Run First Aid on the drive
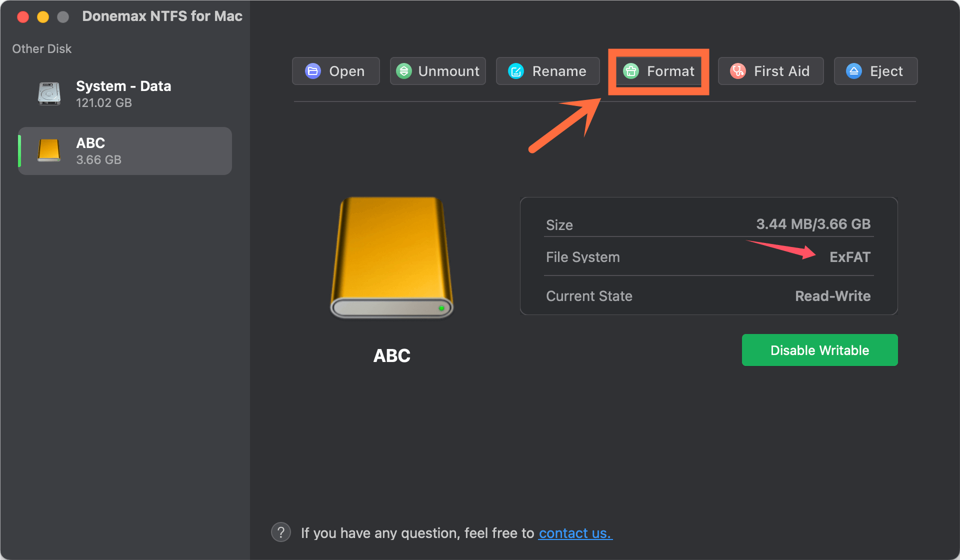The width and height of the screenshot is (960, 560). coord(770,71)
